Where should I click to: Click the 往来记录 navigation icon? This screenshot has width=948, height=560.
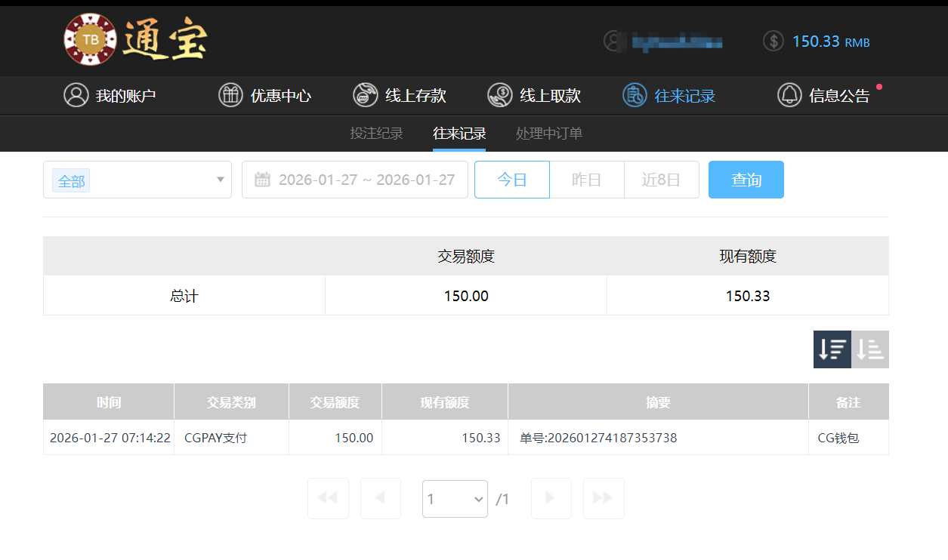coord(634,95)
